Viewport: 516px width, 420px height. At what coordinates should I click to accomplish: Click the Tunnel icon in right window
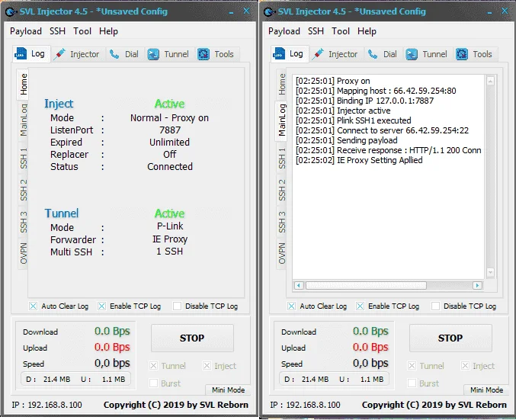pos(412,54)
